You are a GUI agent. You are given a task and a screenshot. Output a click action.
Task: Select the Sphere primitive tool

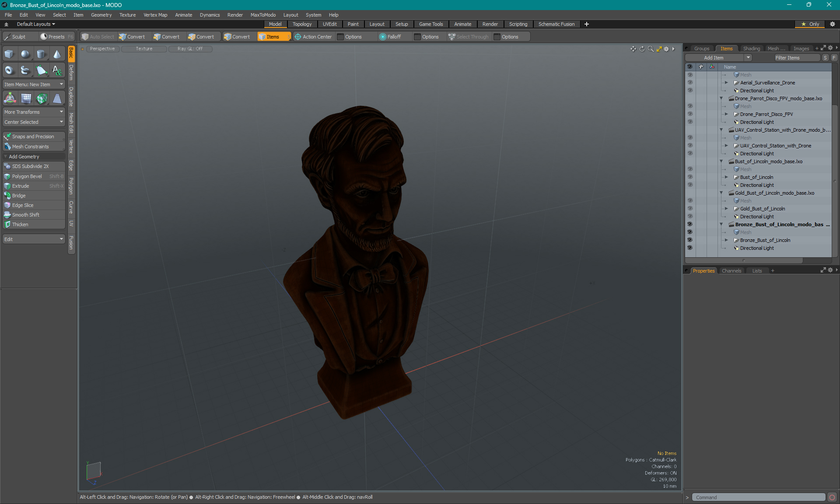click(x=25, y=54)
